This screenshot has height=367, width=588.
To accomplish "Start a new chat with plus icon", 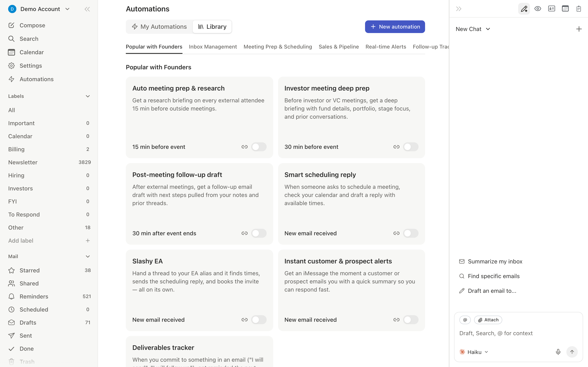I will (579, 29).
